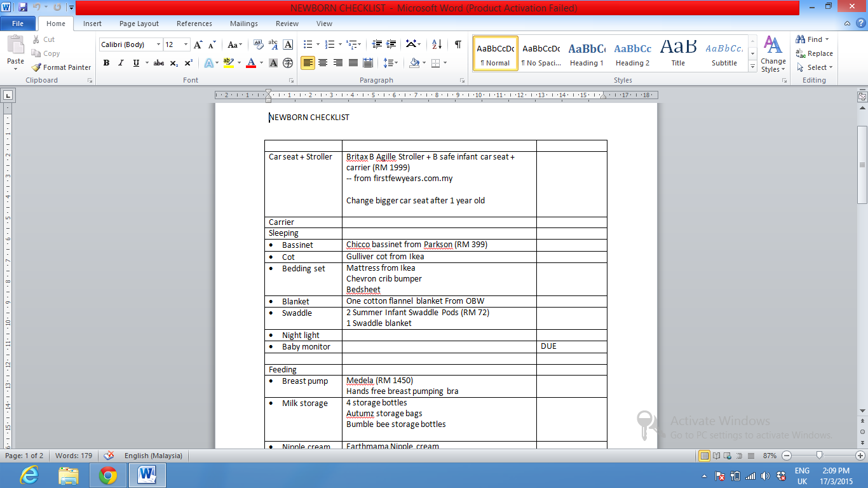Open Internet Explorer from the taskbar
The height and width of the screenshot is (488, 868).
click(x=29, y=475)
